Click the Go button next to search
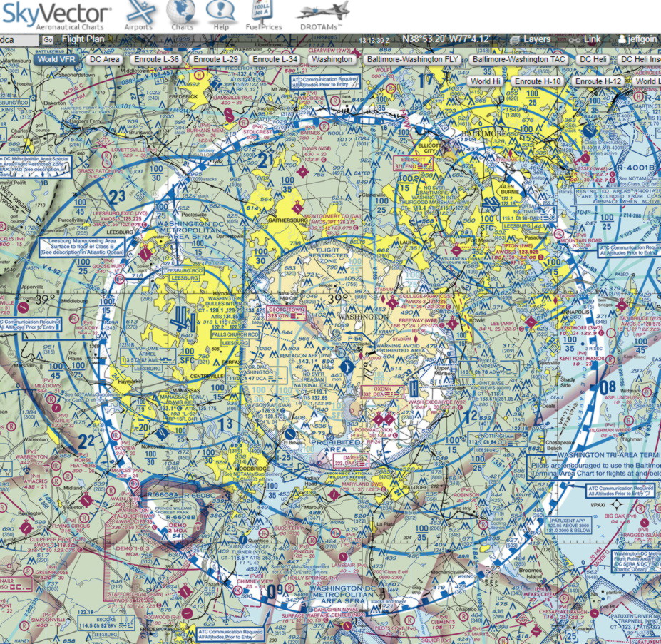Screen dimensions: 661x644 [48, 40]
